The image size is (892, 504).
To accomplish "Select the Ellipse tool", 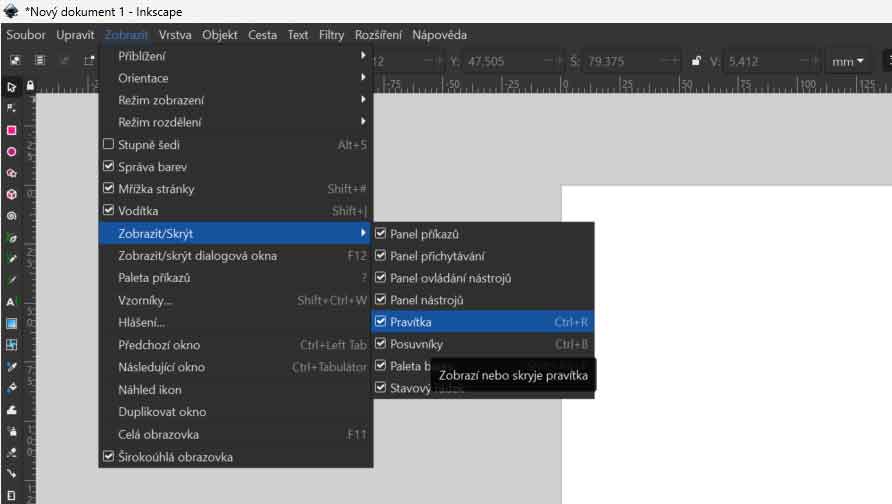I will tap(12, 152).
